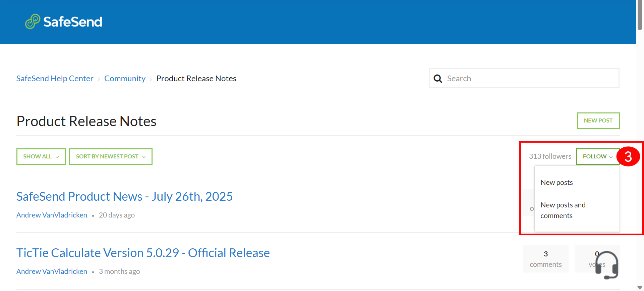Click the scrollbar down arrow
This screenshot has width=644, height=291.
point(640,288)
